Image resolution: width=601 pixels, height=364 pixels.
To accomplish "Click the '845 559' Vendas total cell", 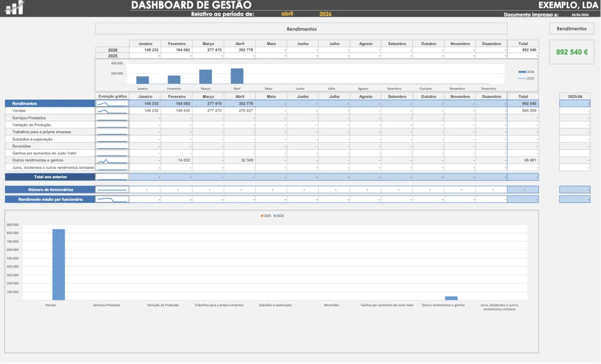I will pos(523,110).
